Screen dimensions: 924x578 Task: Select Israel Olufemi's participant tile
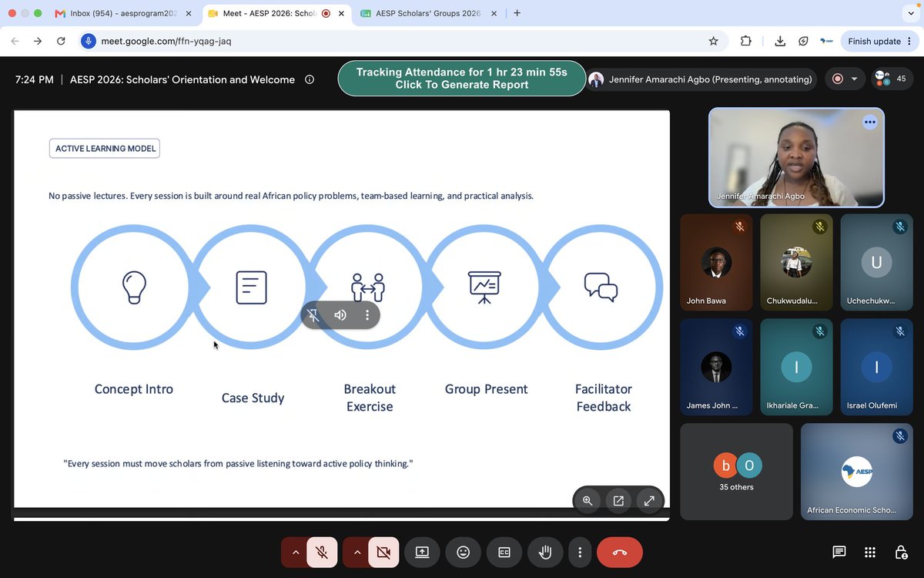click(x=876, y=368)
